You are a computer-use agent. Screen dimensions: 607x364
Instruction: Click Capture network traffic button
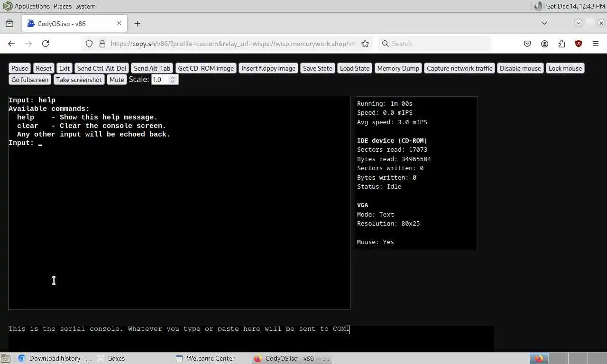tap(460, 68)
